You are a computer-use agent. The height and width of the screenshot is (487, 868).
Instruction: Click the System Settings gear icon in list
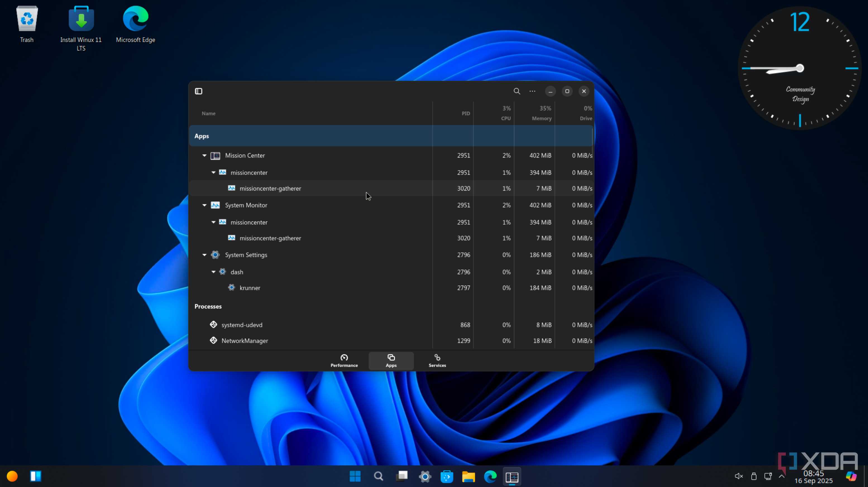point(215,255)
